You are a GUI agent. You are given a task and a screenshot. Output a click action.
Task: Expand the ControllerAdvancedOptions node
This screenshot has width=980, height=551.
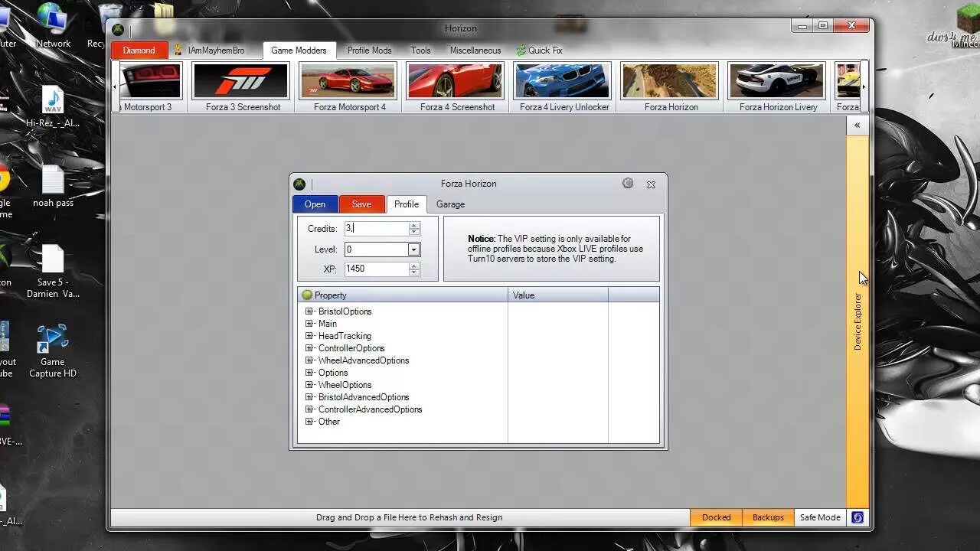(x=309, y=409)
